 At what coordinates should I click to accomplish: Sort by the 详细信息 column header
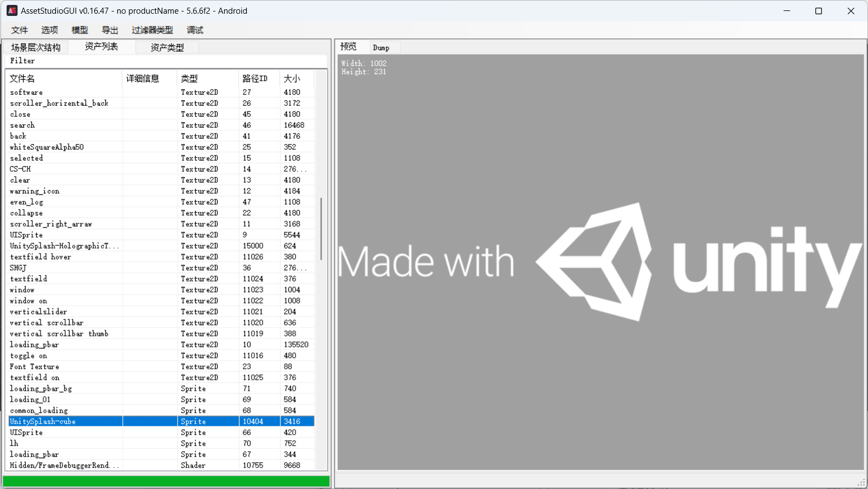[x=150, y=78]
